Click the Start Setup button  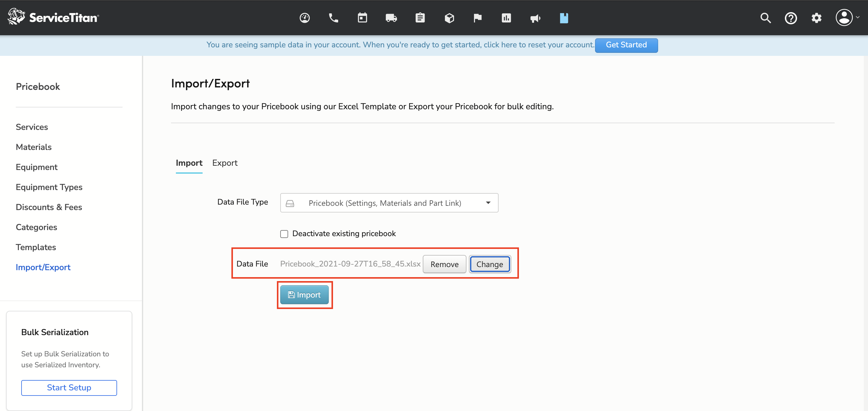click(x=69, y=388)
